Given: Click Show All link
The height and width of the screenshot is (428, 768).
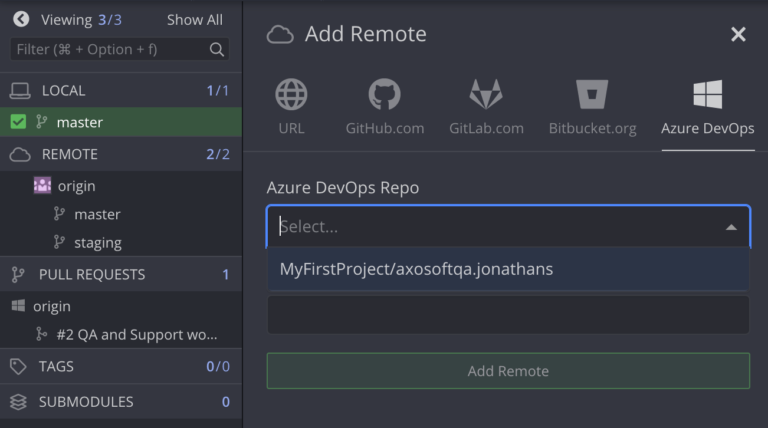Looking at the screenshot, I should point(194,19).
